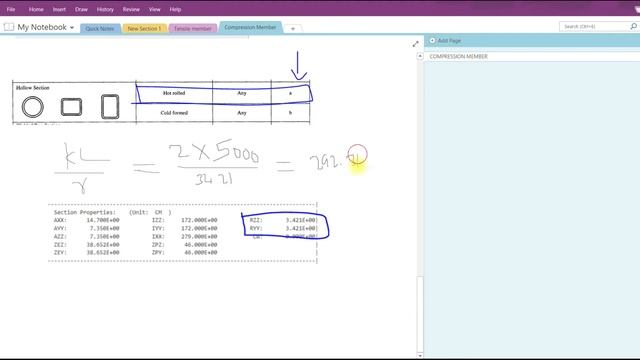This screenshot has height=360, width=640.
Task: Click the scroll down arrow of the page
Action: click(420, 356)
